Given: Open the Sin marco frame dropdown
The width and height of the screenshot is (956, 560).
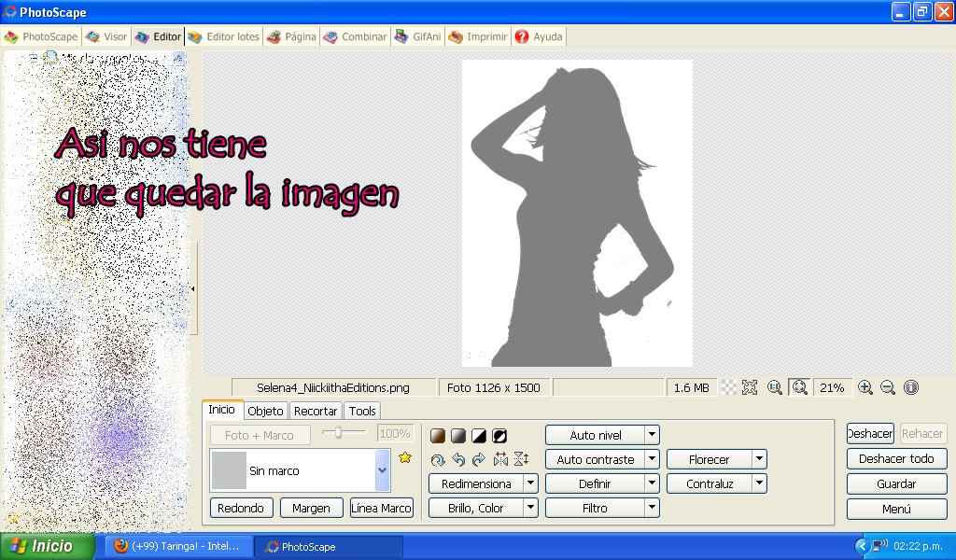Looking at the screenshot, I should 382,470.
